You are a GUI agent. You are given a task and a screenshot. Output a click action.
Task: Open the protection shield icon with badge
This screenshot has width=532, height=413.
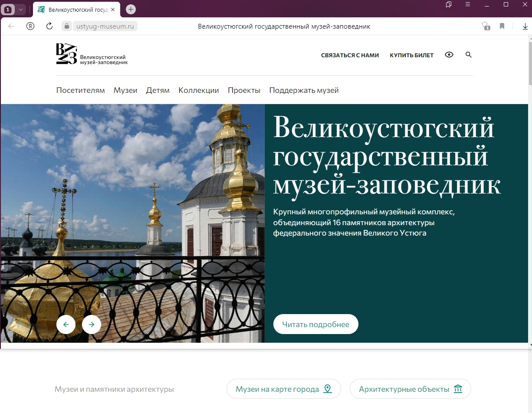pos(486,26)
